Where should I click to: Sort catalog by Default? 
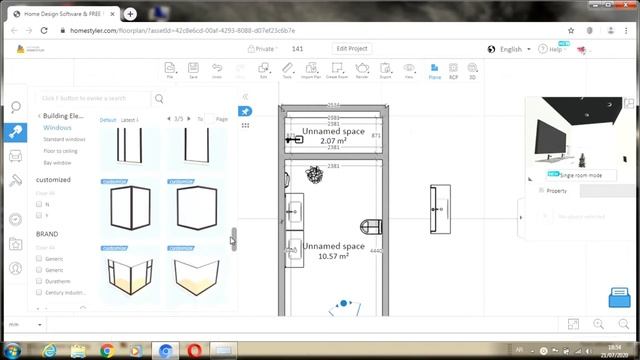click(108, 120)
